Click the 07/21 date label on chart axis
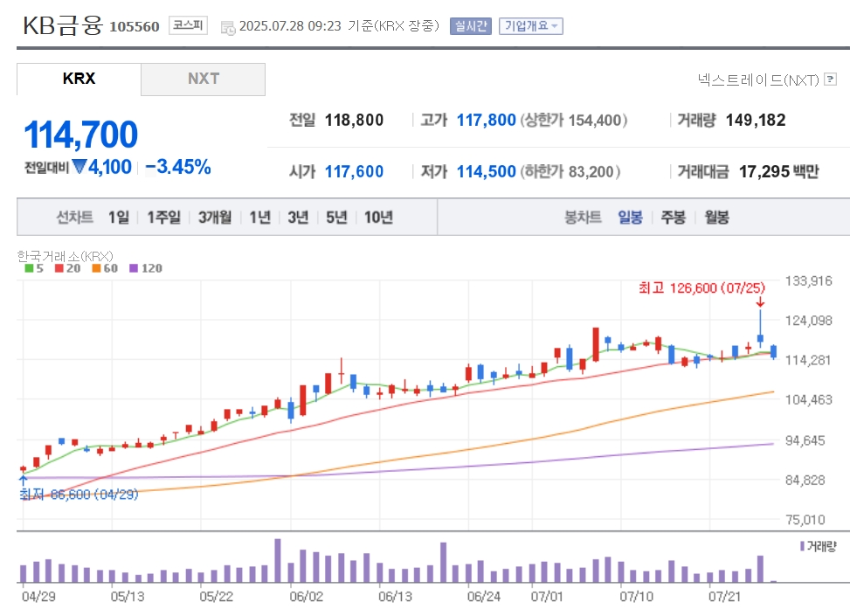850x616 pixels. pos(724,597)
